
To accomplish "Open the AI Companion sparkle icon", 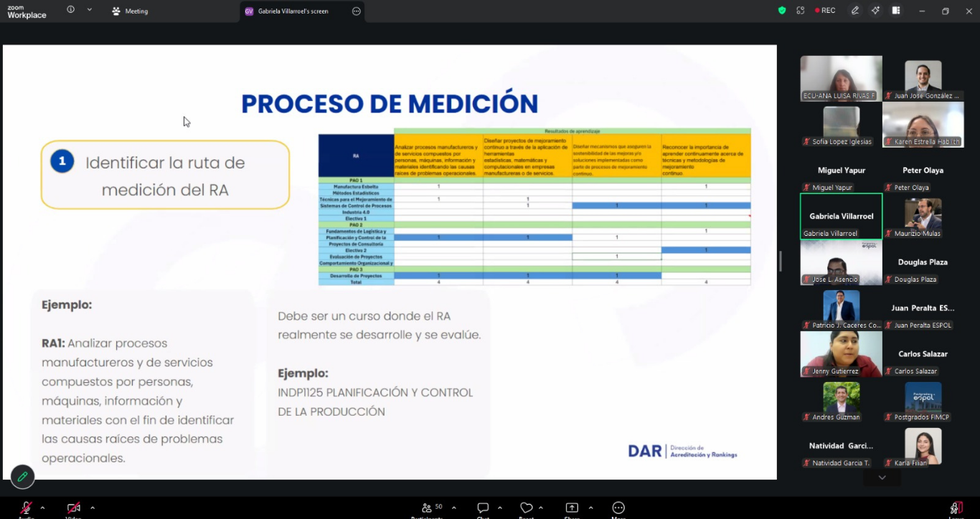I will pos(875,11).
